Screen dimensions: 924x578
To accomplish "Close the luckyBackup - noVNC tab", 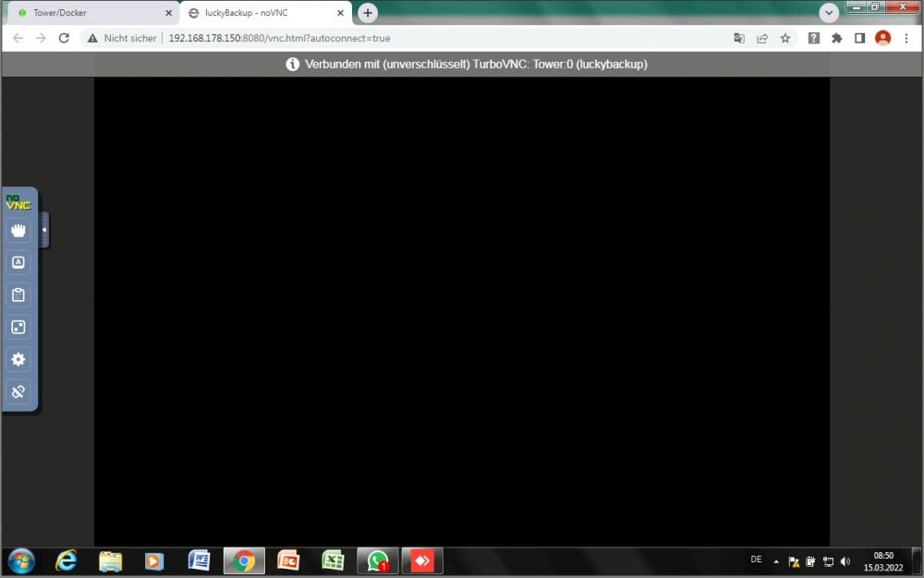I will pyautogui.click(x=340, y=12).
